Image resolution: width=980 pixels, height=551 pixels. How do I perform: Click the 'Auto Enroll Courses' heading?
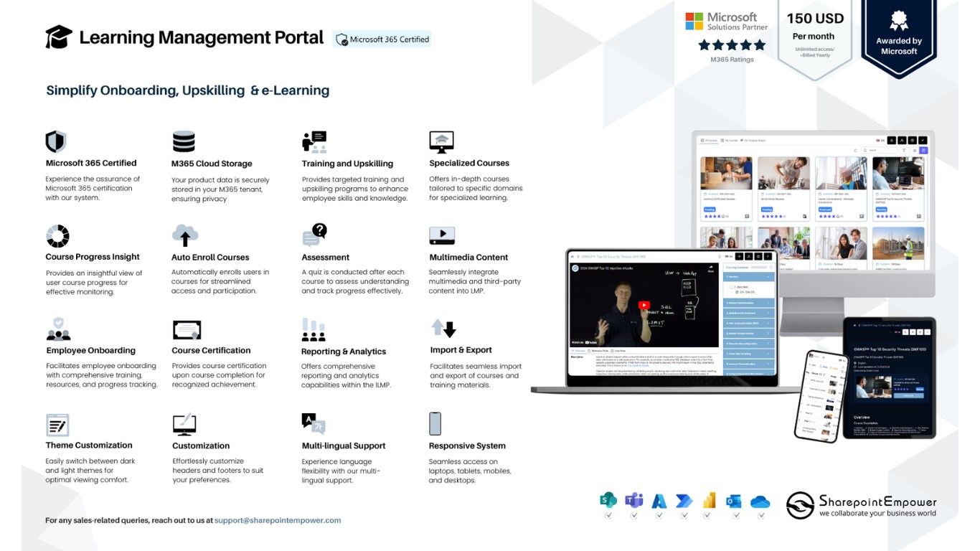210,258
